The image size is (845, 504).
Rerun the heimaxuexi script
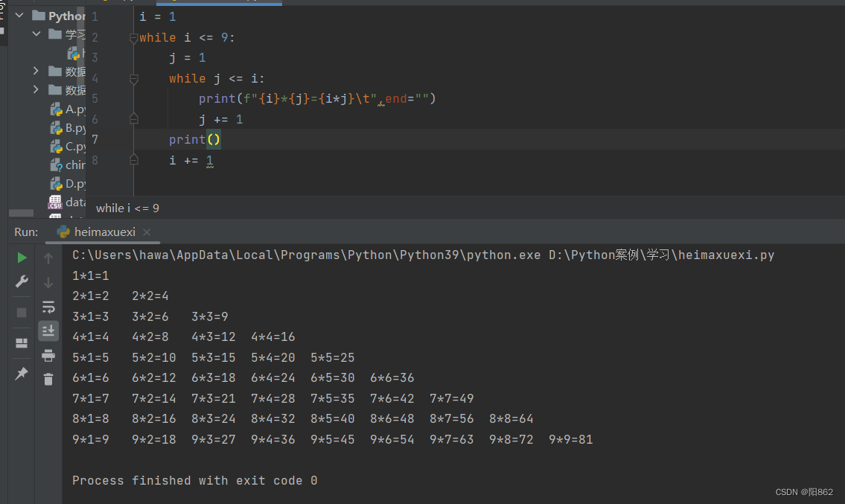(22, 258)
